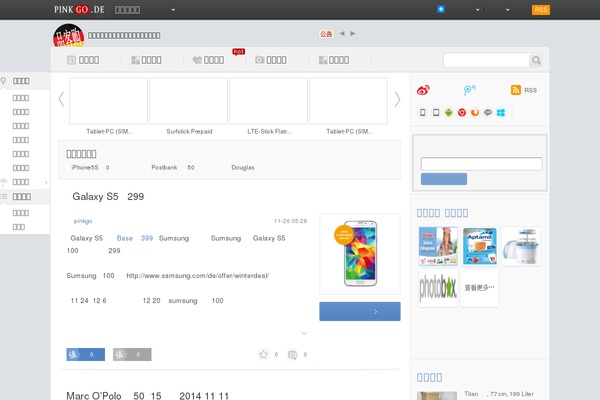Open the Tencent Weibo blue icon
Viewport: 600px width, 400px height.
click(469, 90)
